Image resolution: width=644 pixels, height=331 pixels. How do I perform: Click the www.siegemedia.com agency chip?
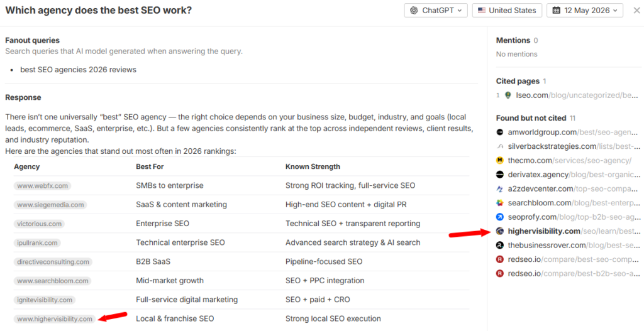point(50,205)
